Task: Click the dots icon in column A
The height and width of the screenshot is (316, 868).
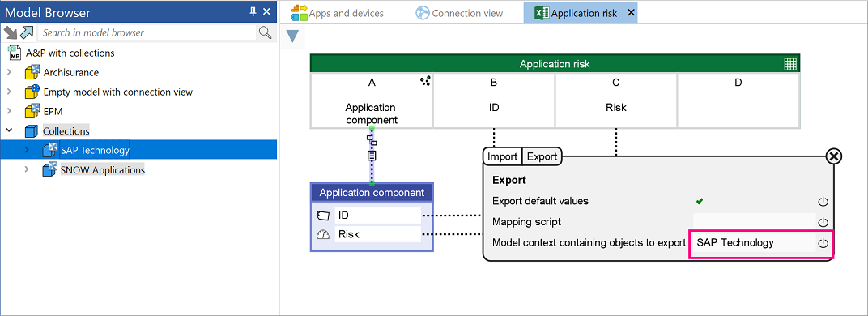Action: tap(425, 81)
